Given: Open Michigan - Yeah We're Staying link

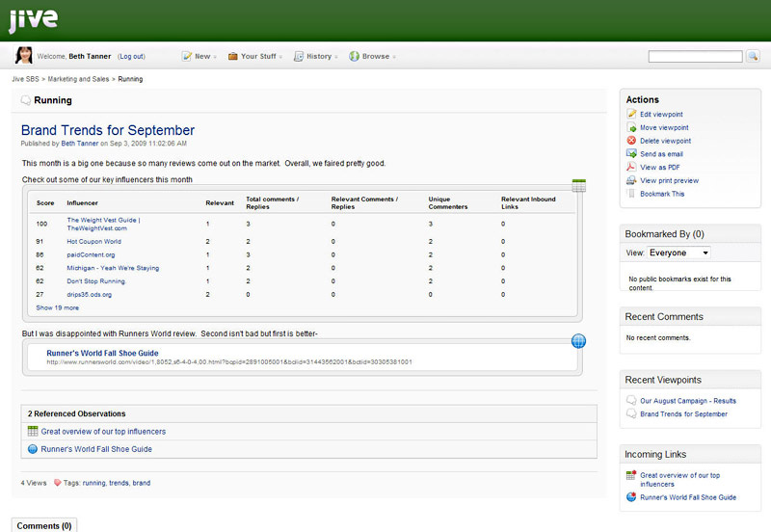Looking at the screenshot, I should [x=113, y=268].
